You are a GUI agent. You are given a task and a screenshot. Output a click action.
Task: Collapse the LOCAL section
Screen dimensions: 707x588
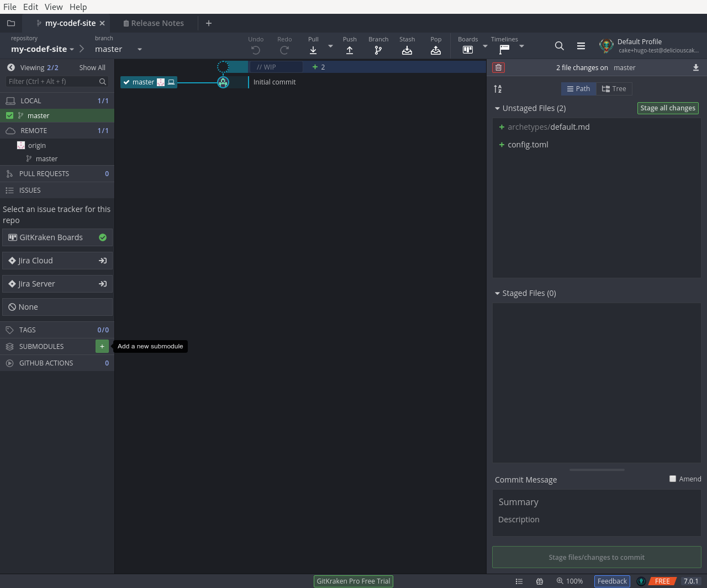(57, 101)
